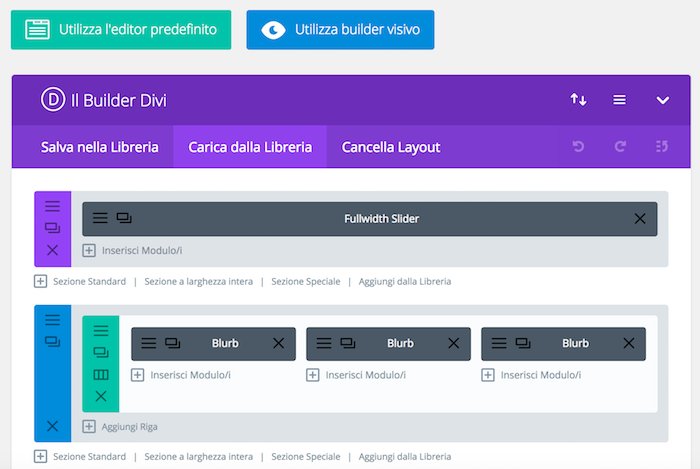Click Aggiungi Riga in blue section
This screenshot has width=700, height=469.
point(120,427)
